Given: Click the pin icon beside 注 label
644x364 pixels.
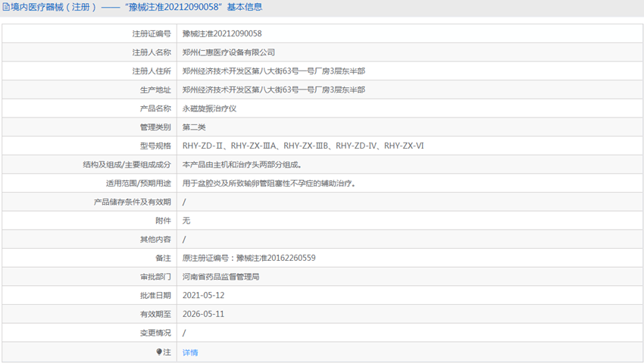Looking at the screenshot, I should (x=159, y=352).
